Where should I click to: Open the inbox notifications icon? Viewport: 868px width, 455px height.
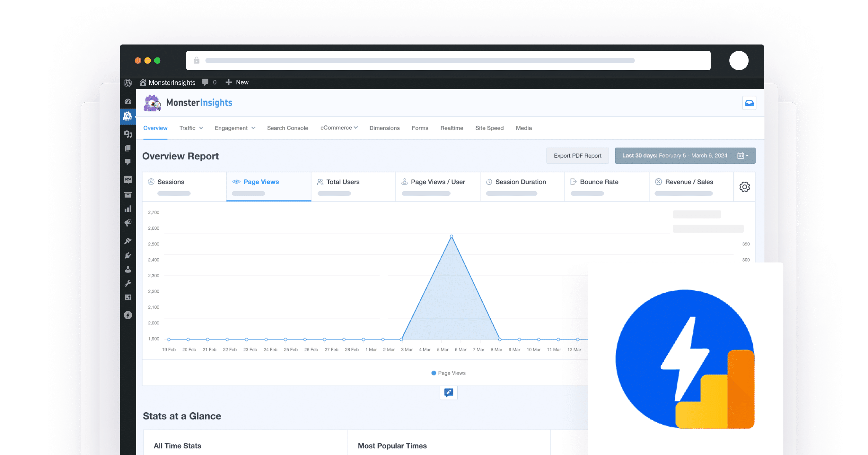(749, 103)
